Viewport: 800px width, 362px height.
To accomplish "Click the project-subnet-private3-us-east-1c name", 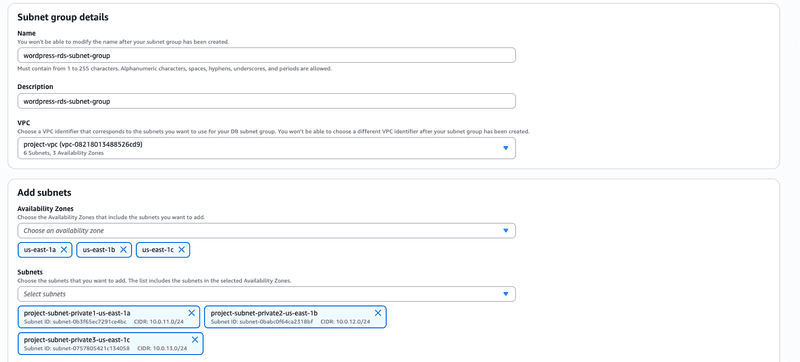I will click(77, 340).
